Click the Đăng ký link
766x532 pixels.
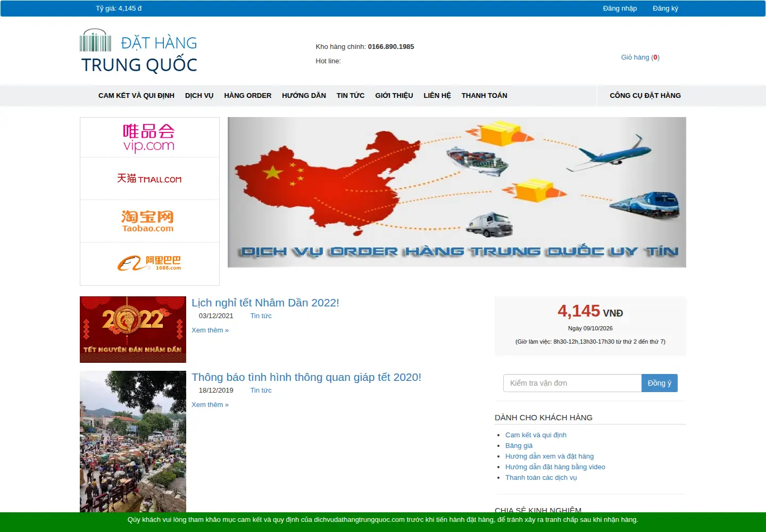pyautogui.click(x=665, y=9)
